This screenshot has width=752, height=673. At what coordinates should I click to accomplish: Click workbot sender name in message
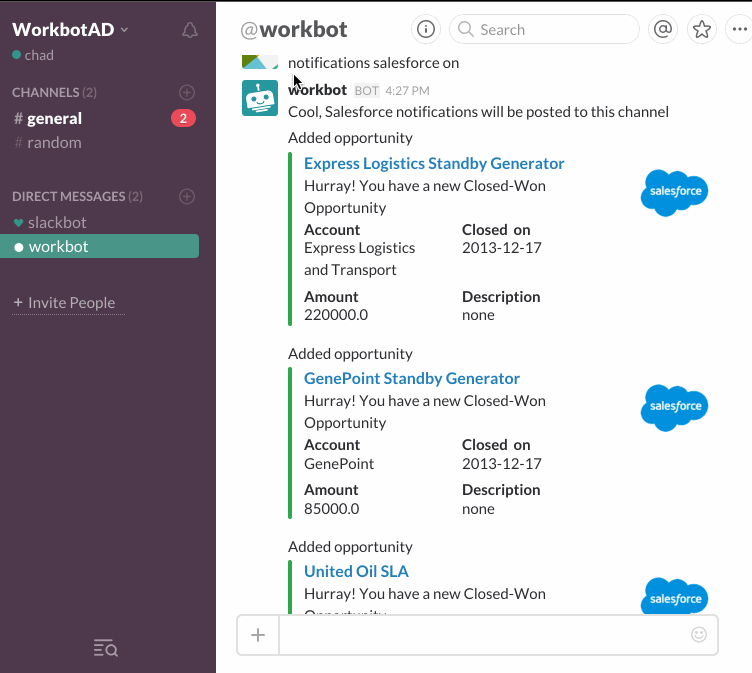[x=317, y=90]
